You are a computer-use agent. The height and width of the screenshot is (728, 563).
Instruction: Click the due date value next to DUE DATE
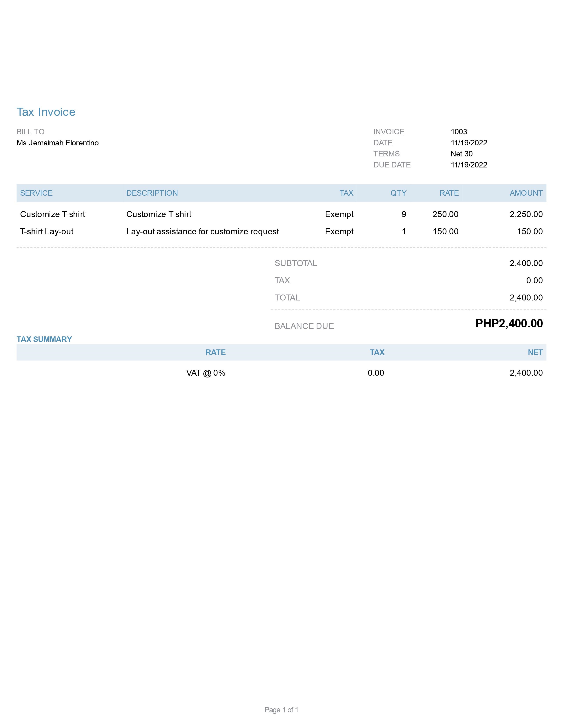click(x=469, y=165)
